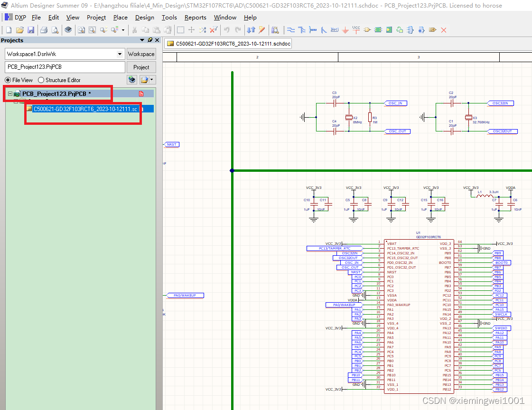Activate the Zoom Area tool
This screenshot has width=532, height=410.
point(92,29)
